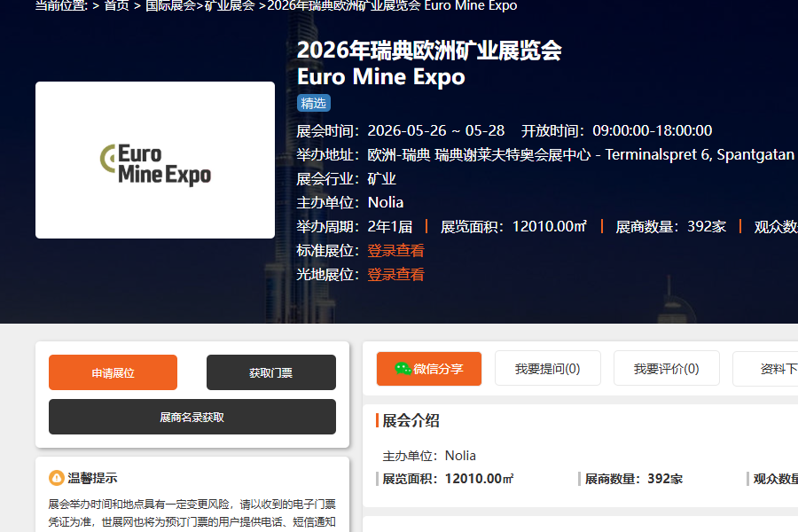The width and height of the screenshot is (798, 532).
Task: Open the 国际展会 breadcrumb link
Action: point(170,5)
